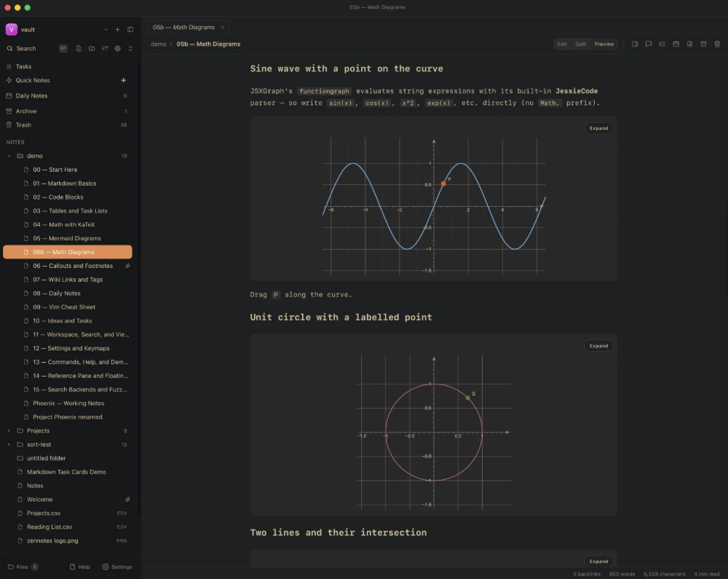Close the 05b — Math Diagrams tab
Viewport: 728px width, 579px height.
point(222,28)
